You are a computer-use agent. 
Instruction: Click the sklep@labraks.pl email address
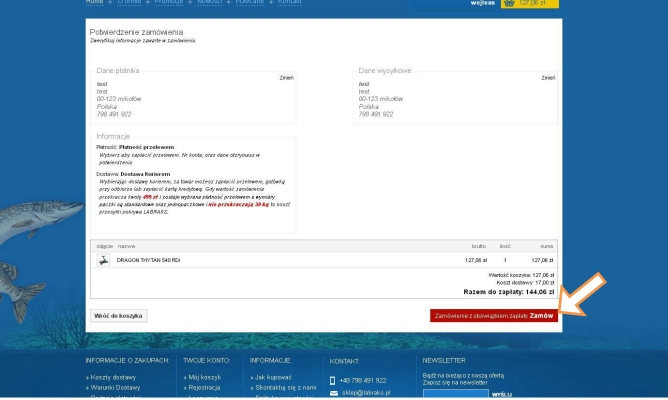click(366, 393)
